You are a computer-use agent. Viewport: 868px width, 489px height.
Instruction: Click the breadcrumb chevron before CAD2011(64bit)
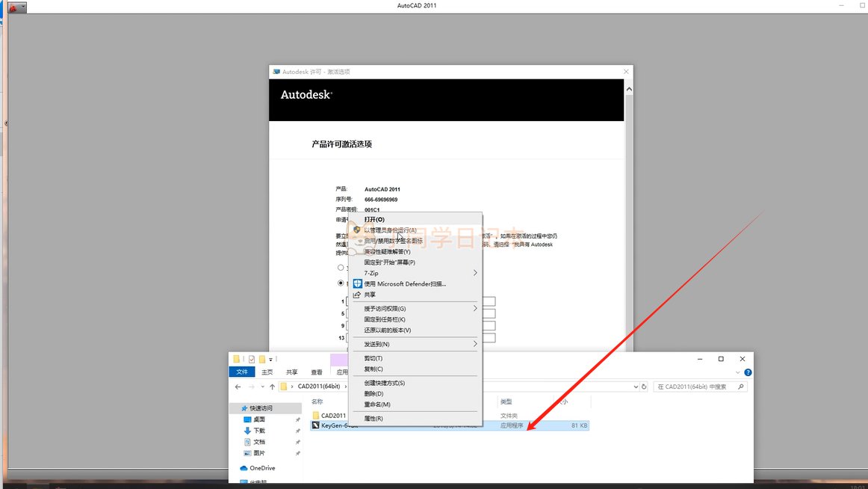click(x=292, y=387)
